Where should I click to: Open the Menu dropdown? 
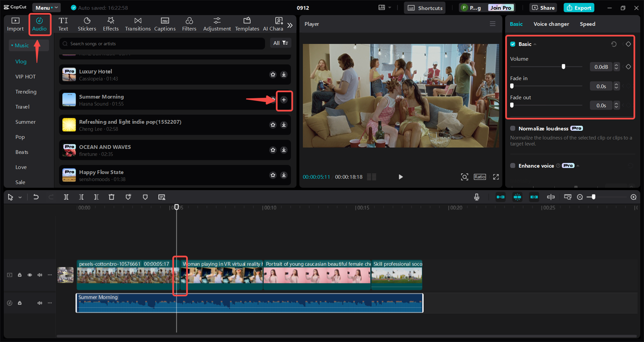point(46,8)
